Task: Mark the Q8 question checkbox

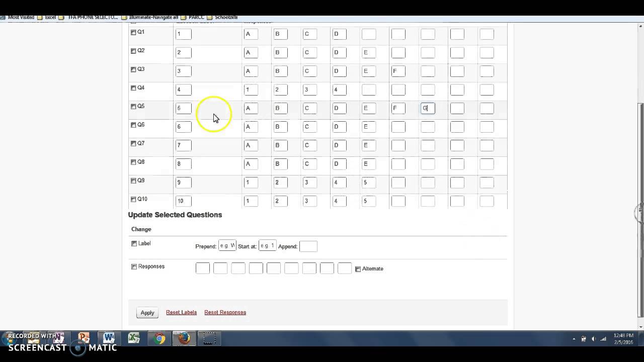Action: pos(133,162)
